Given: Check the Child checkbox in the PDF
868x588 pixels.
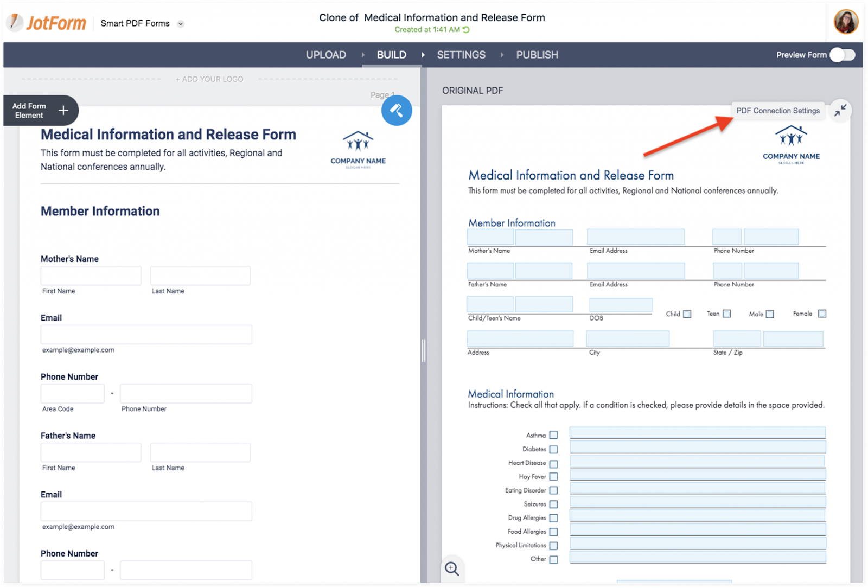Looking at the screenshot, I should click(x=687, y=314).
